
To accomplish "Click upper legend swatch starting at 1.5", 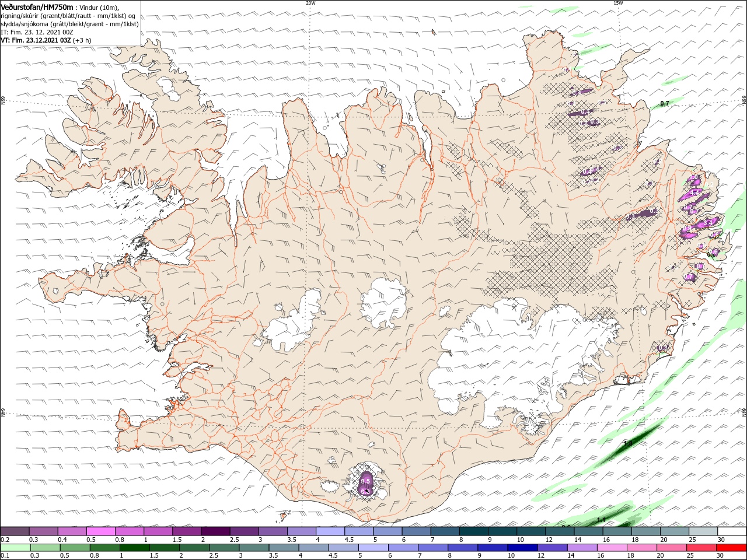I will pyautogui.click(x=187, y=531).
